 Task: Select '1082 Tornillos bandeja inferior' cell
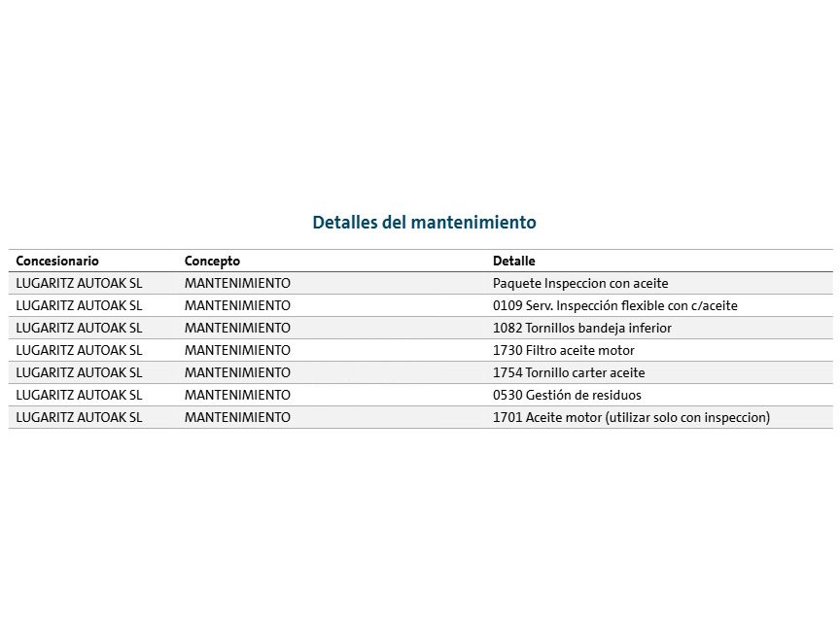click(x=581, y=329)
